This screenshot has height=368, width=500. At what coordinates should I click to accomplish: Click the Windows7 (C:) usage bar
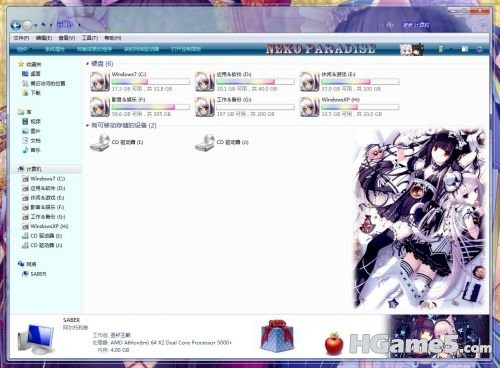tap(151, 82)
